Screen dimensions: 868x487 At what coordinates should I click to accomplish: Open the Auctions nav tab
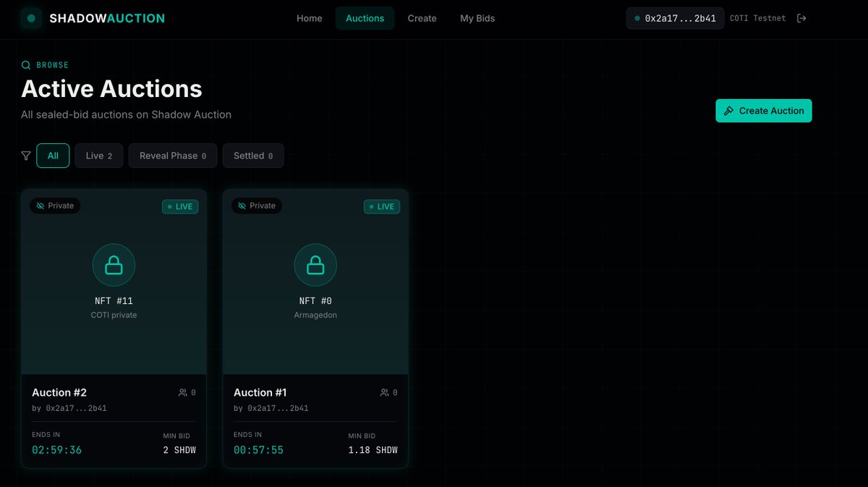(x=365, y=18)
